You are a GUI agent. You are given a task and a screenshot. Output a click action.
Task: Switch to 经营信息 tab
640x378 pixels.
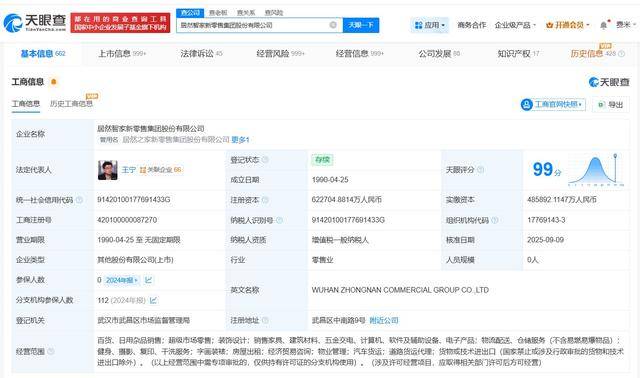coord(360,53)
